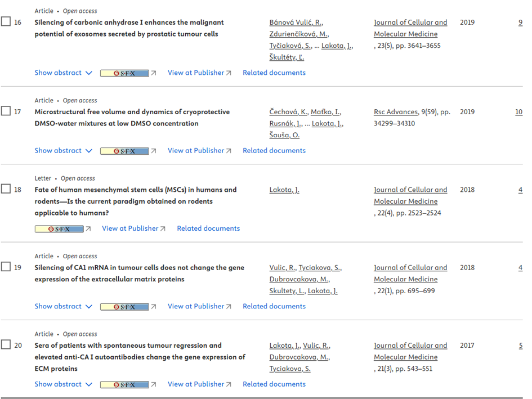
Task: Open author Čechová, K. profile link
Action: point(288,112)
